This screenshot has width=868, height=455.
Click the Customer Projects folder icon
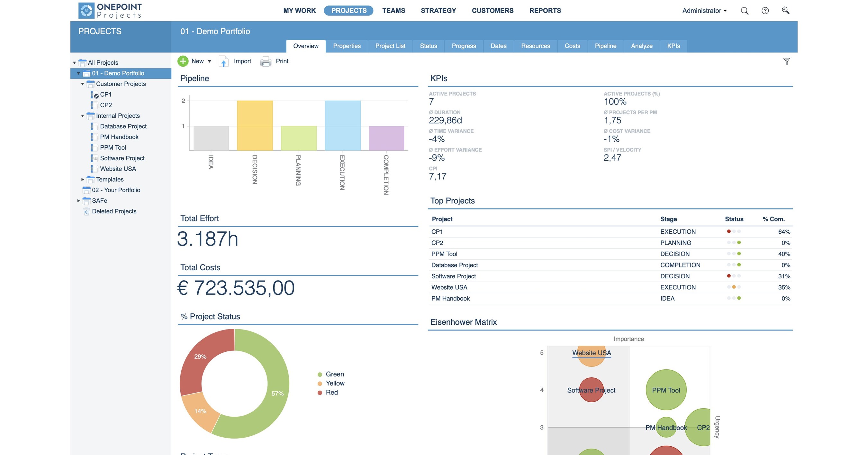pyautogui.click(x=90, y=84)
